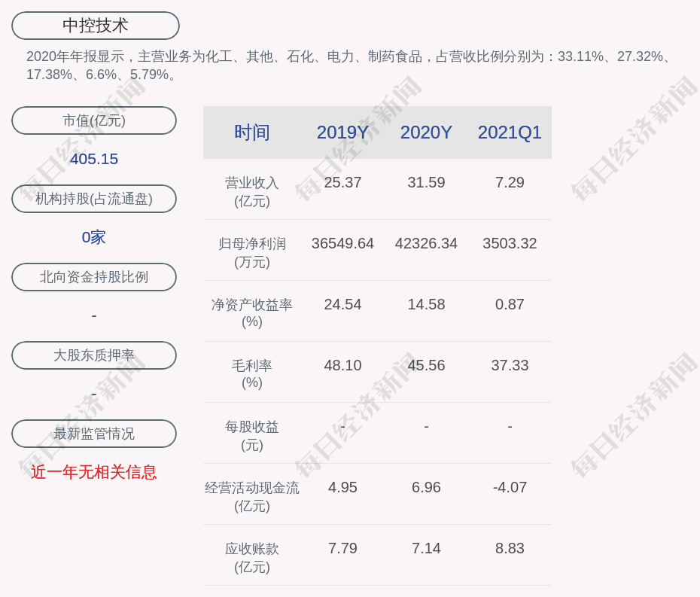Click the 2020年年报显示 description paragraph
700x597 pixels.
(x=349, y=65)
